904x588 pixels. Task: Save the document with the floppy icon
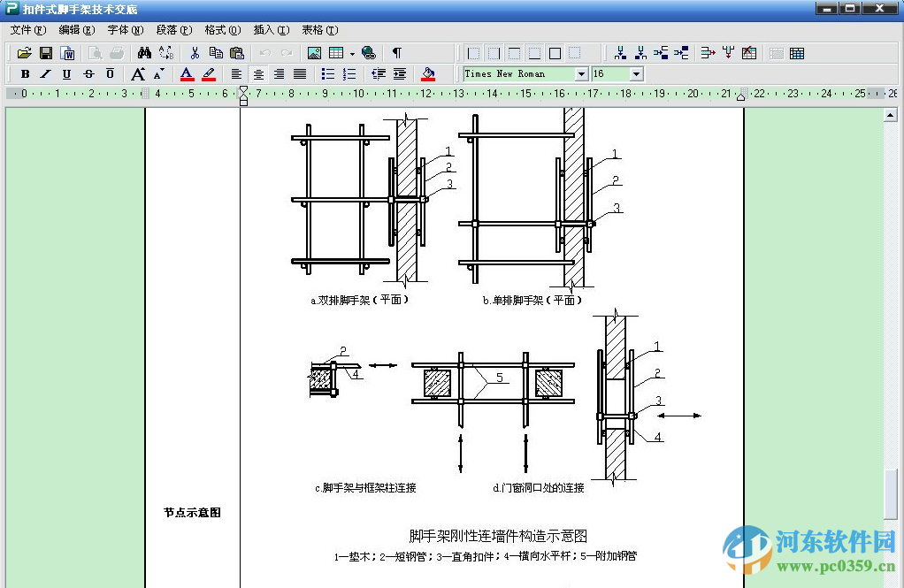pos(46,53)
